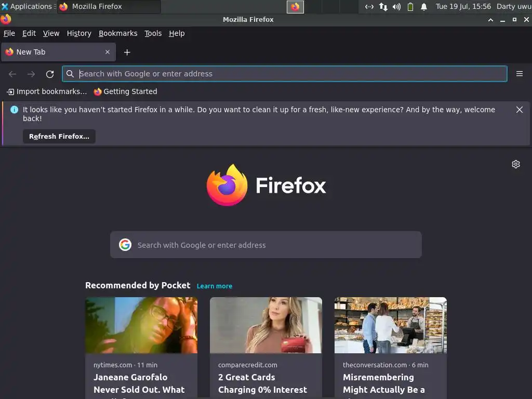Open a new tab with plus icon
The width and height of the screenshot is (532, 399).
tap(127, 52)
